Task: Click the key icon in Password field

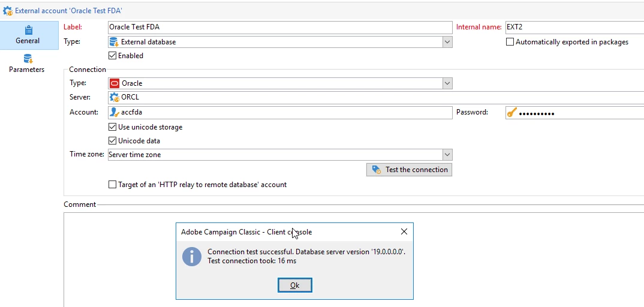Action: pos(511,113)
